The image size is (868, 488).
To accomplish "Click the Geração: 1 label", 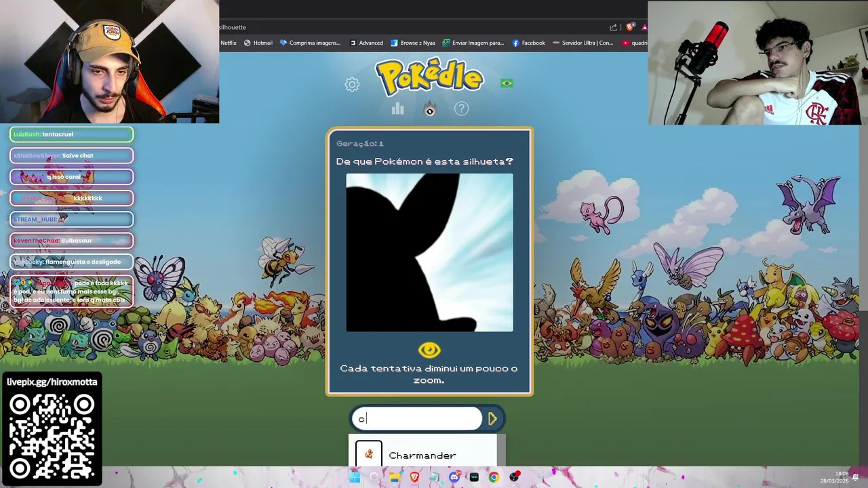I will pyautogui.click(x=360, y=144).
